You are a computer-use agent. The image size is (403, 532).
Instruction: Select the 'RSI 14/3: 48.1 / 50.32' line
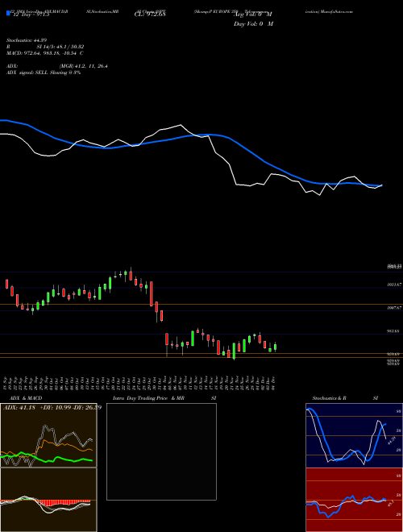[45, 47]
